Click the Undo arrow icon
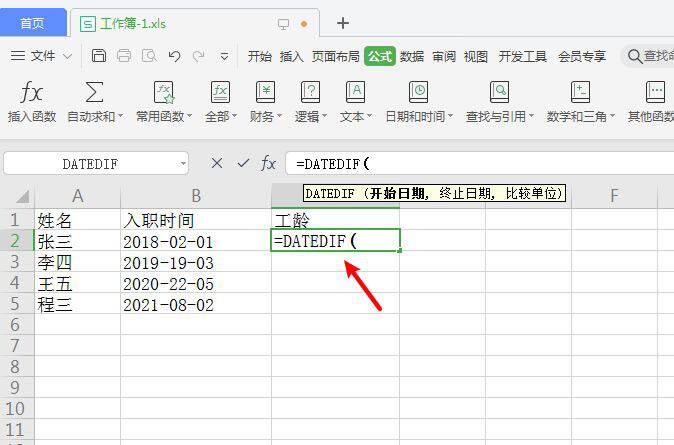 pos(174,56)
